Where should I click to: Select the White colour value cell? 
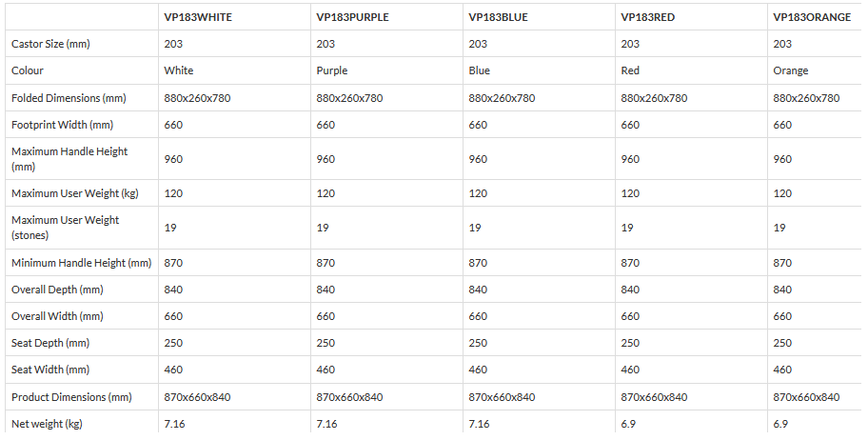click(179, 70)
